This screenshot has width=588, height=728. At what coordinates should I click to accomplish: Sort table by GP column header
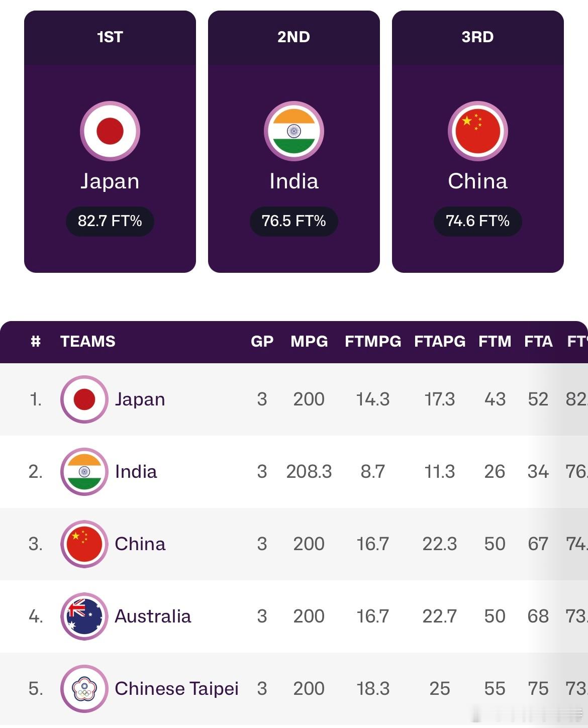click(x=262, y=341)
